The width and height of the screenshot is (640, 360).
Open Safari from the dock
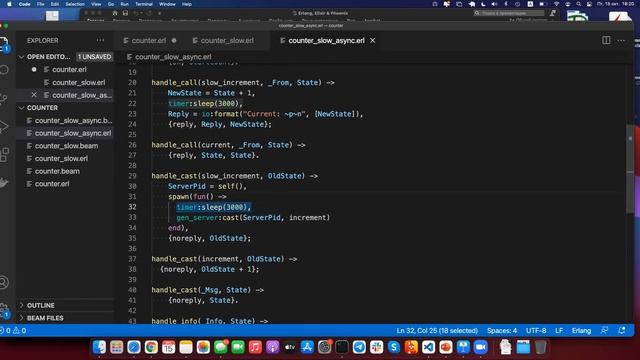134,347
